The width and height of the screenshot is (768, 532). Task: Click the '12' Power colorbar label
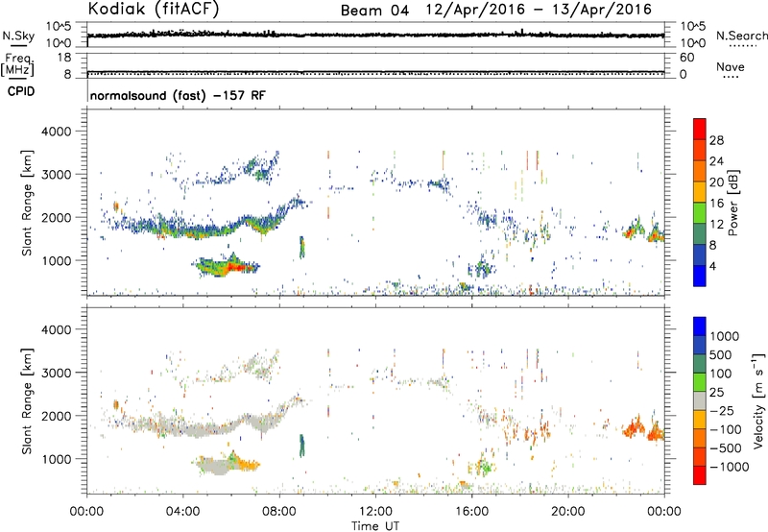tap(716, 225)
